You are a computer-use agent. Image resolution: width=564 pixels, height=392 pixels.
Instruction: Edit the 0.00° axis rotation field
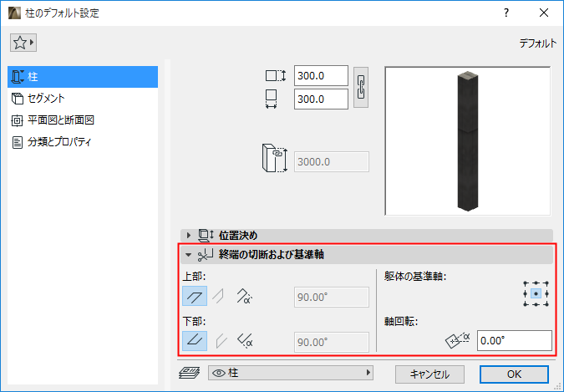(515, 340)
